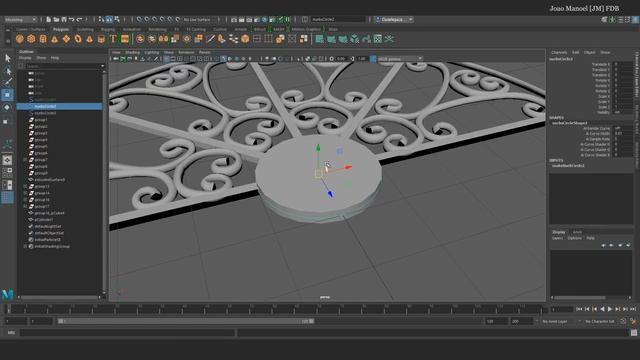The image size is (640, 360).
Task: Open the Channel Box Channels menu
Action: coord(559,52)
